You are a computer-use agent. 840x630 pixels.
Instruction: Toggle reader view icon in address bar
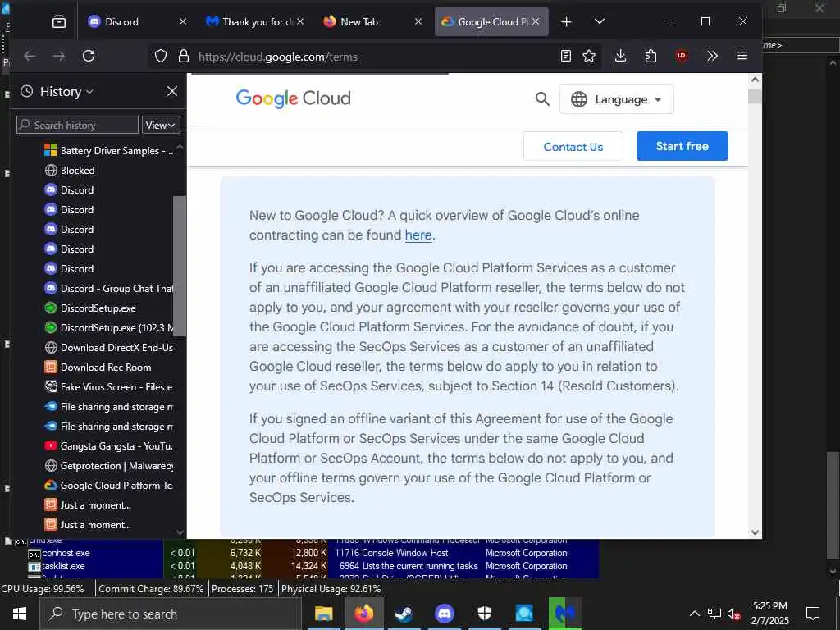pos(566,56)
